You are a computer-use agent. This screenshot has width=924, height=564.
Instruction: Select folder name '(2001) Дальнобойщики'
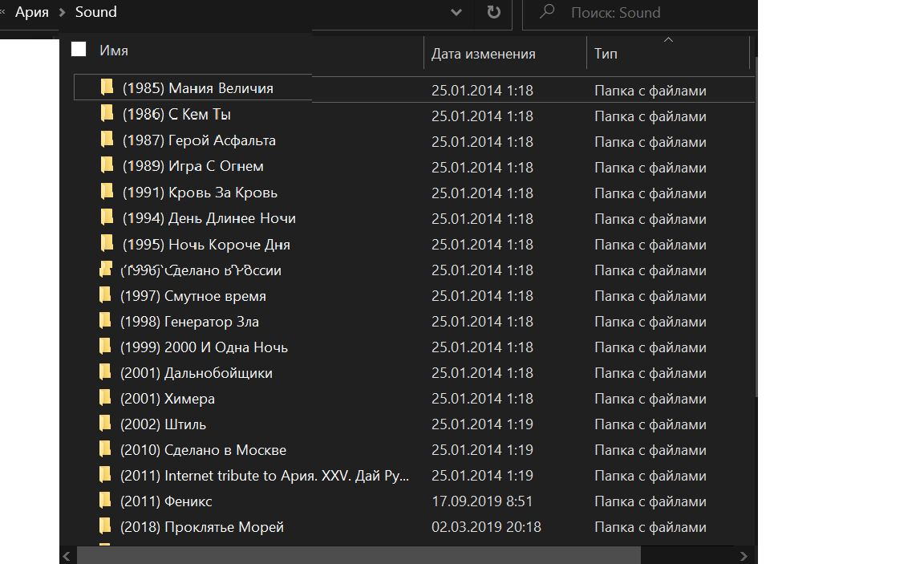tap(197, 373)
